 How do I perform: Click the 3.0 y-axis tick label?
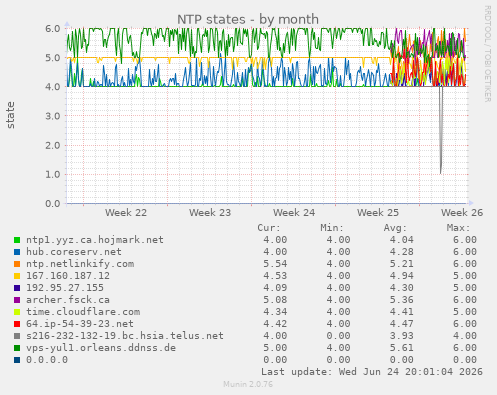[x=53, y=116]
